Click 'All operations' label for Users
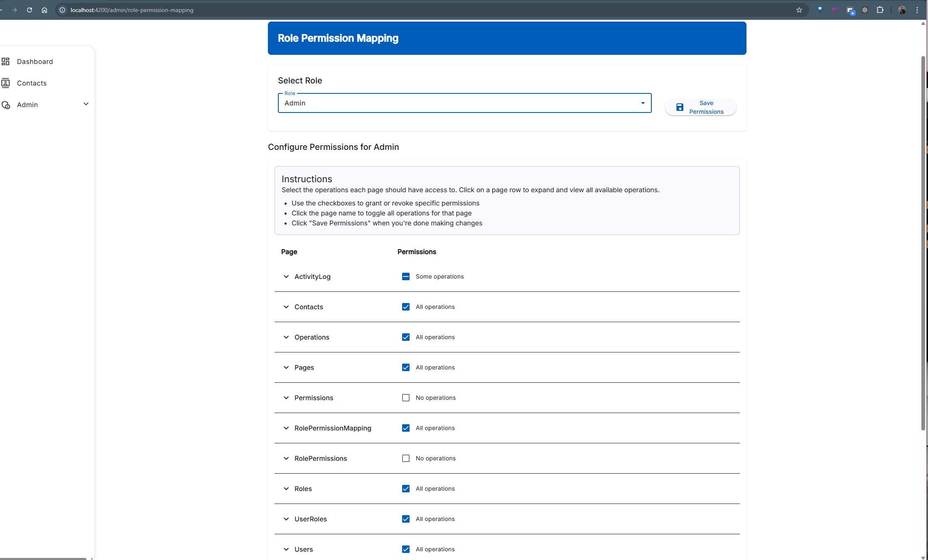The width and height of the screenshot is (928, 560). (435, 549)
